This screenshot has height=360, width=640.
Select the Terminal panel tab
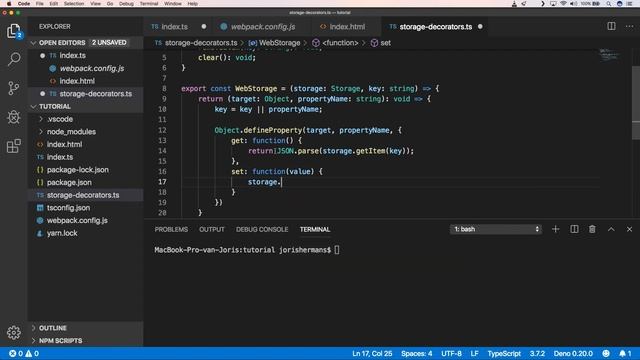click(315, 229)
